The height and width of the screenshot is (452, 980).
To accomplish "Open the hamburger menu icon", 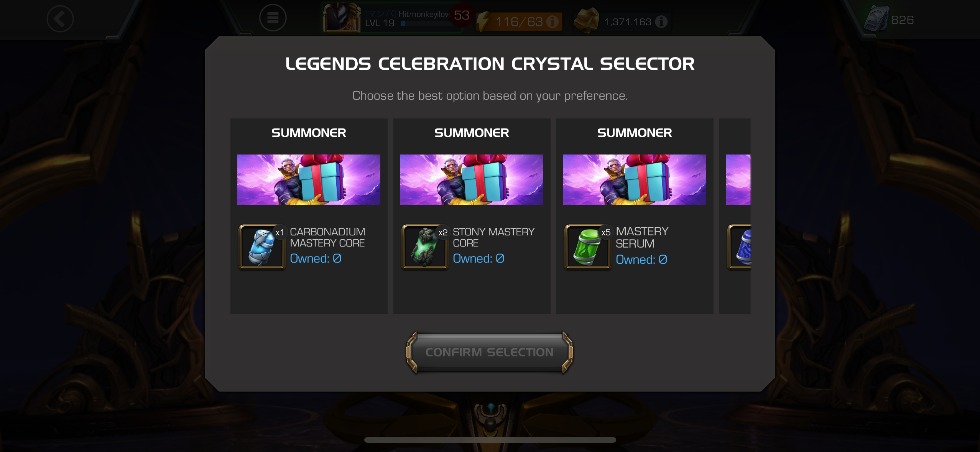I will 273,18.
